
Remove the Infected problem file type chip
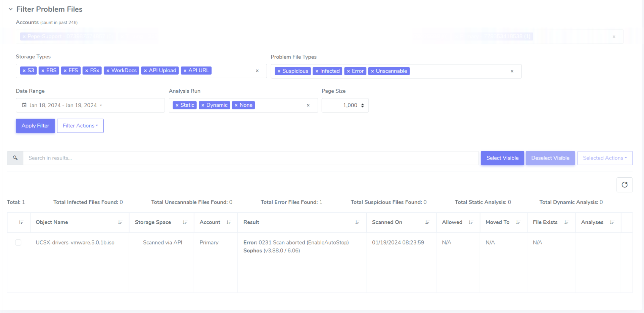pos(317,71)
